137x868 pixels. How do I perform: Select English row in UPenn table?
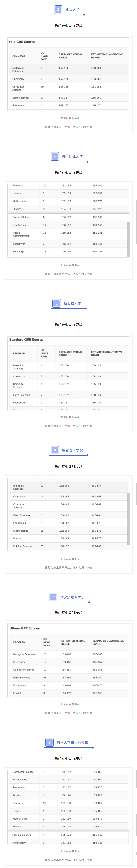click(x=68, y=693)
